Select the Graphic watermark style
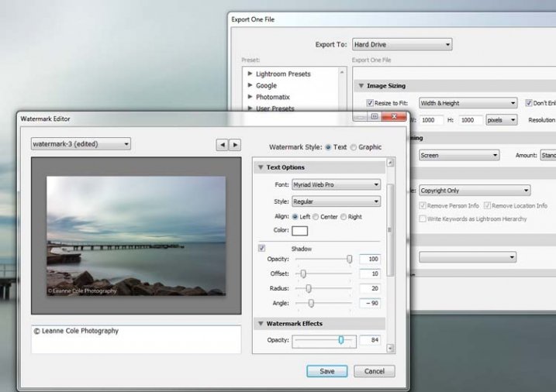Image resolution: width=556 pixels, height=392 pixels. (354, 146)
